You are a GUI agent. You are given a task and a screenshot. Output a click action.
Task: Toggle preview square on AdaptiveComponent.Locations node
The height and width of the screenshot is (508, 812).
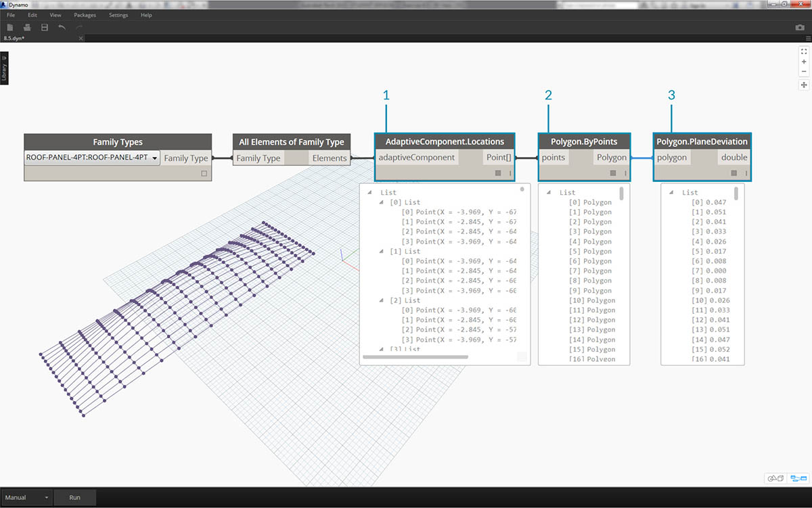pos(499,173)
